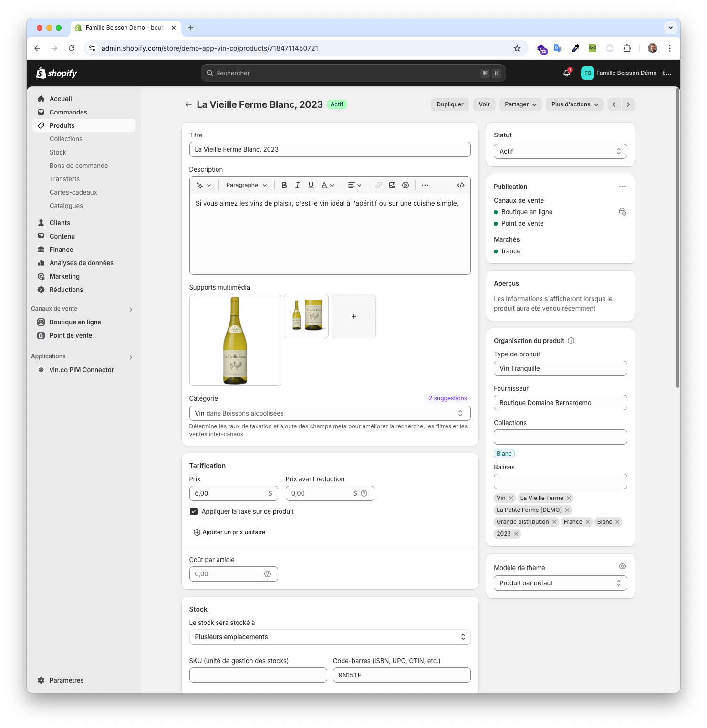Expand the Partager dropdown
Screen dimensions: 707x728
pos(520,104)
